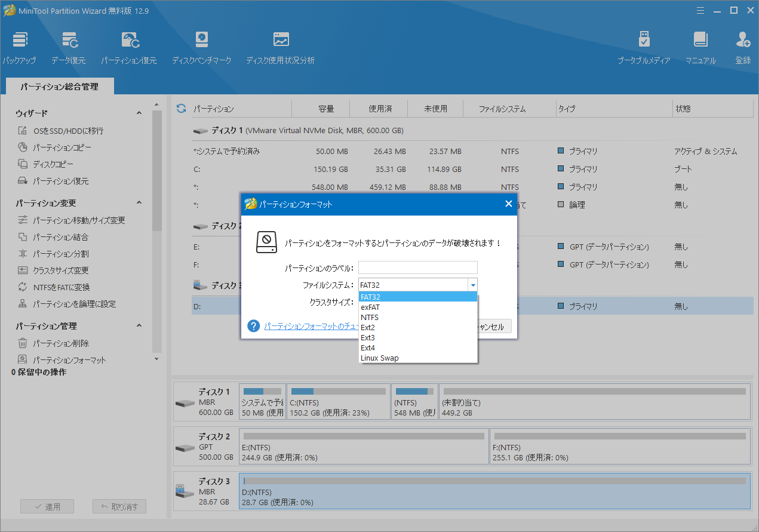Select the 548.00 MB partition row

coord(472,187)
